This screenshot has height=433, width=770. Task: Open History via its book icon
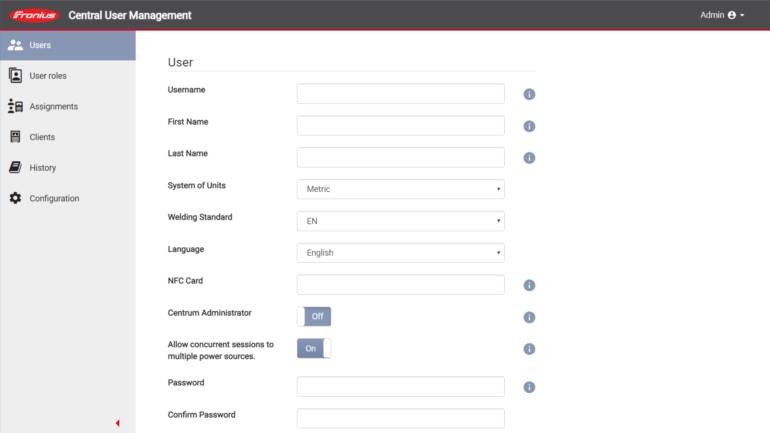tap(15, 168)
